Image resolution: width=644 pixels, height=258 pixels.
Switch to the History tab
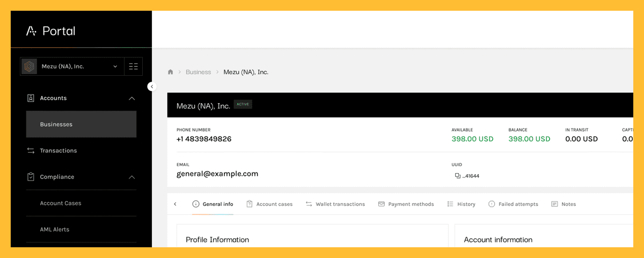click(x=461, y=204)
